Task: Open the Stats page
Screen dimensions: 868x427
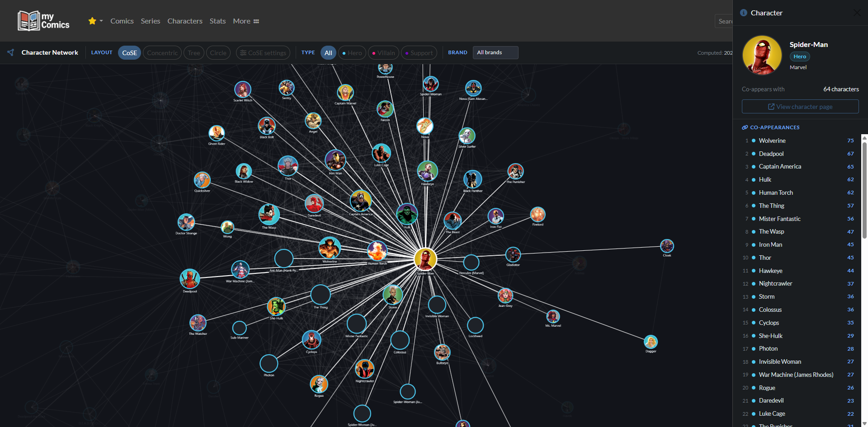Action: [x=217, y=21]
